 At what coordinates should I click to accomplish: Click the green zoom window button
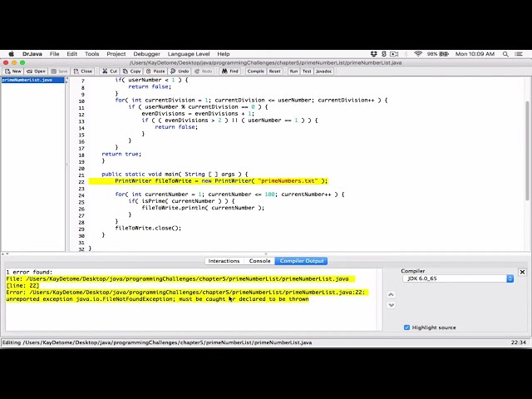tap(22, 63)
